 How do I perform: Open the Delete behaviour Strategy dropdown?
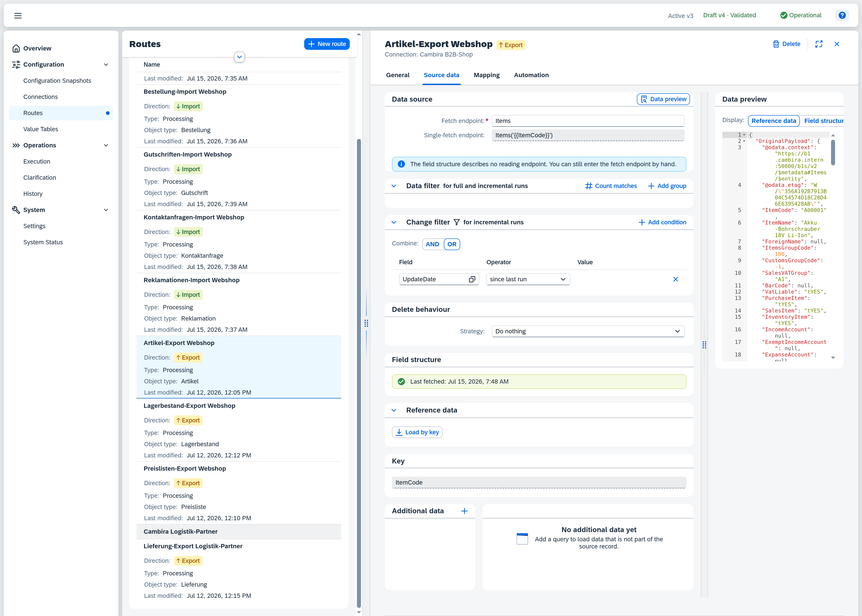coord(588,331)
